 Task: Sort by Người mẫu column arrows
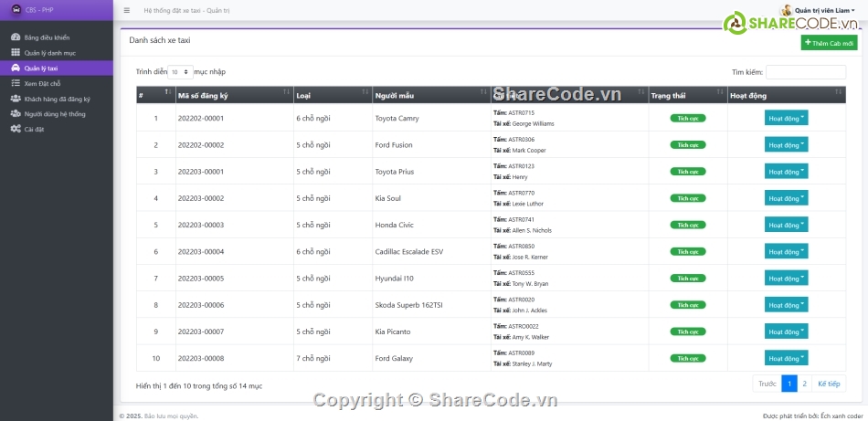click(484, 92)
